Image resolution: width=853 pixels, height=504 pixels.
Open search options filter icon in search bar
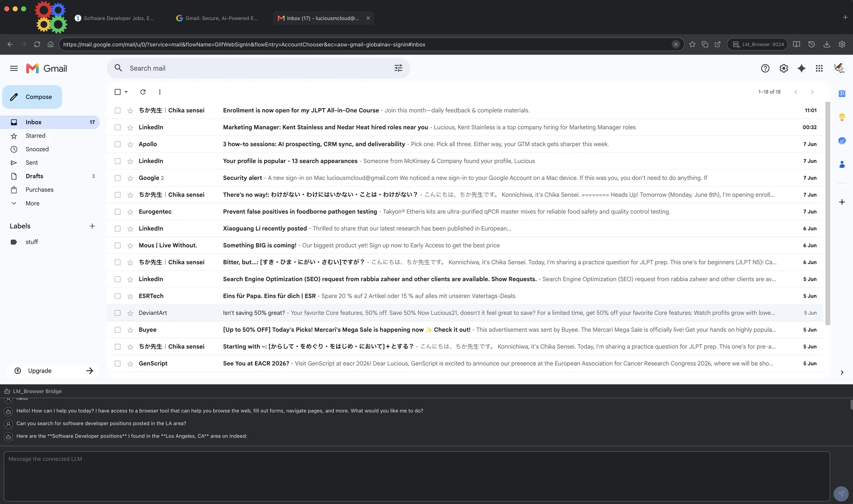(x=398, y=68)
